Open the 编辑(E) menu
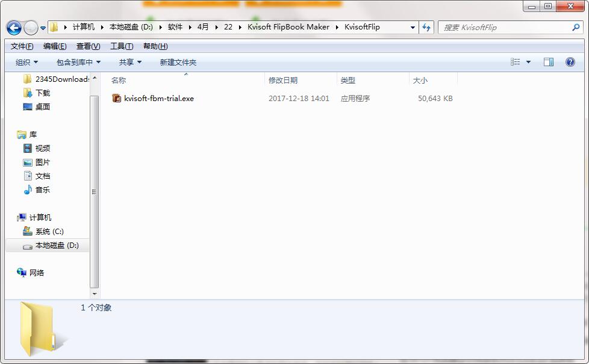The image size is (589, 364). 55,46
